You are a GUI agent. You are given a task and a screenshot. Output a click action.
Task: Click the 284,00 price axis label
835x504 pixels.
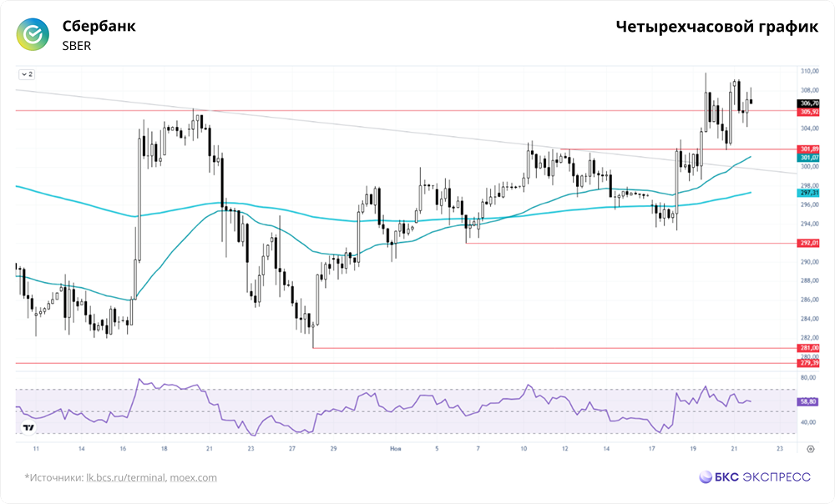click(x=809, y=319)
